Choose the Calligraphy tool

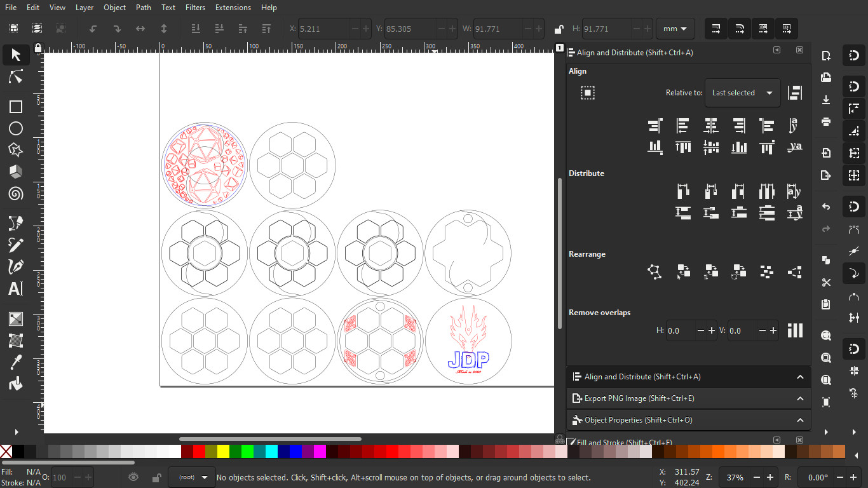tap(16, 266)
